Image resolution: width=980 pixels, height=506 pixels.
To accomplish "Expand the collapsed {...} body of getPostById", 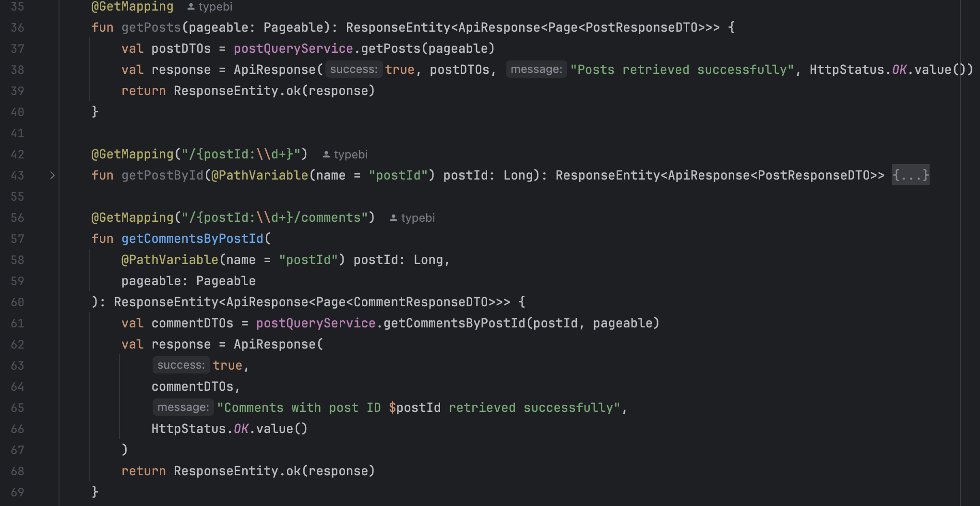I will tap(910, 175).
